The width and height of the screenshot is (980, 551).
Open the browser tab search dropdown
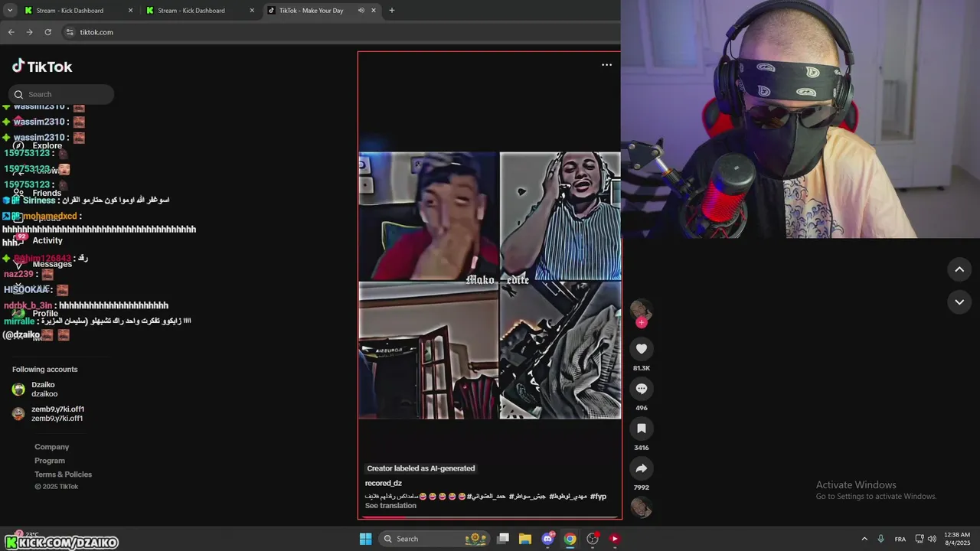click(10, 11)
